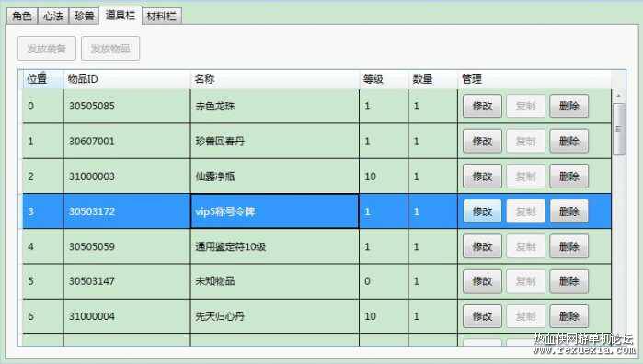Edit 仙露净瓶 via its 修改 button
The image size is (643, 364).
pyautogui.click(x=482, y=176)
